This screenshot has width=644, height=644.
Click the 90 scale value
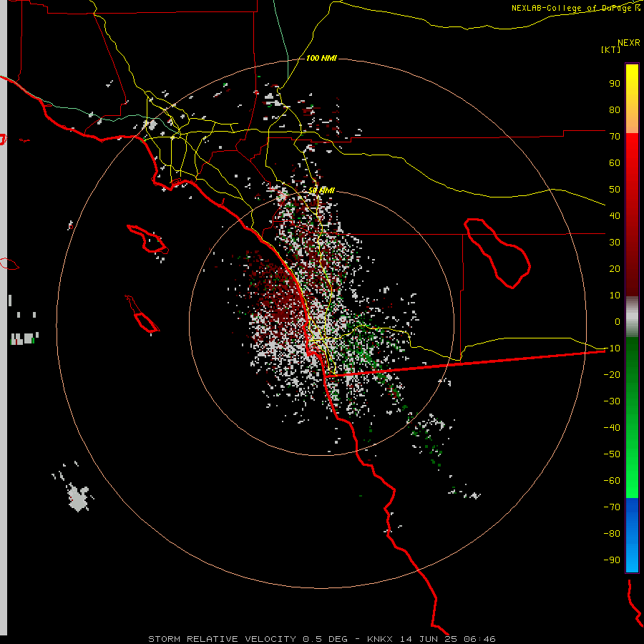615,84
